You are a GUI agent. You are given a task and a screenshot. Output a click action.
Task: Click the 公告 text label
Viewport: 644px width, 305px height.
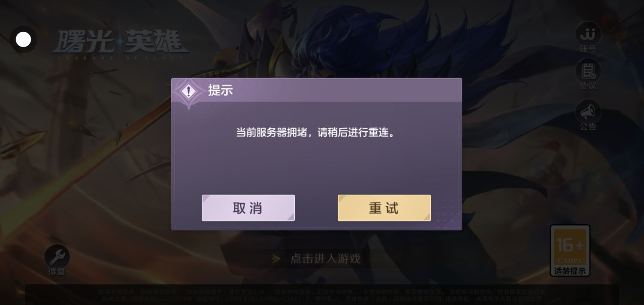click(x=588, y=127)
